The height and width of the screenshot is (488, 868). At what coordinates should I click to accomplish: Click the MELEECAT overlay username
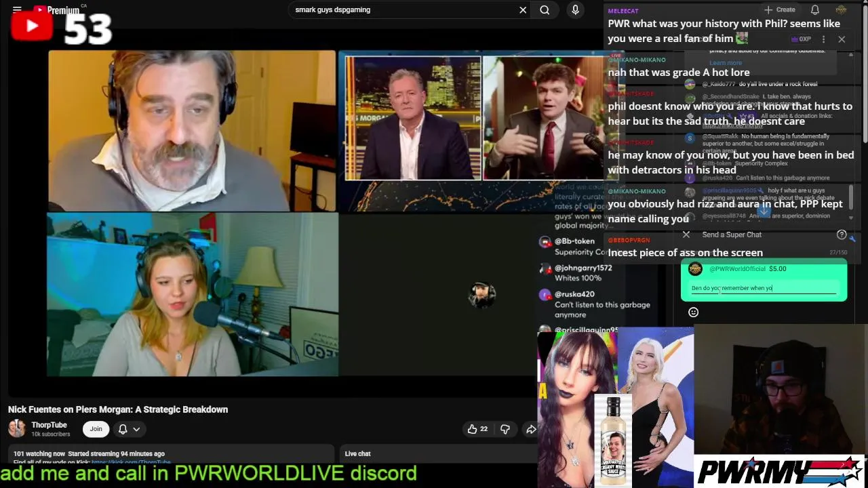623,11
